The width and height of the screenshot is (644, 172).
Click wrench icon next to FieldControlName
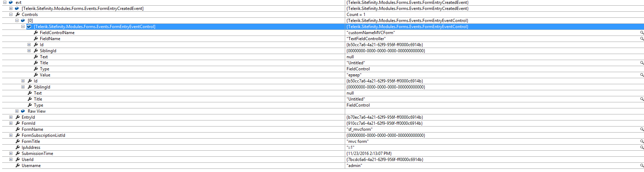[36, 33]
